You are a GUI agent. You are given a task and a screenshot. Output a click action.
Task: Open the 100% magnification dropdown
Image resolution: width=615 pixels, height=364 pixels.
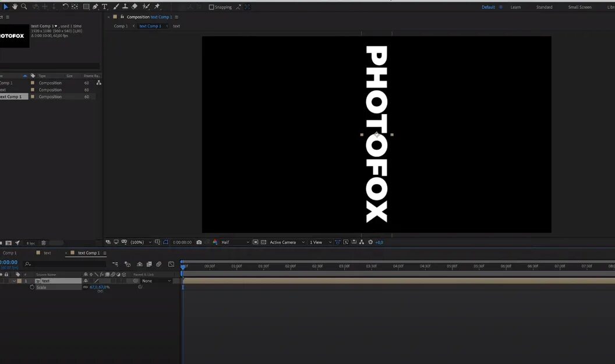[x=141, y=242]
